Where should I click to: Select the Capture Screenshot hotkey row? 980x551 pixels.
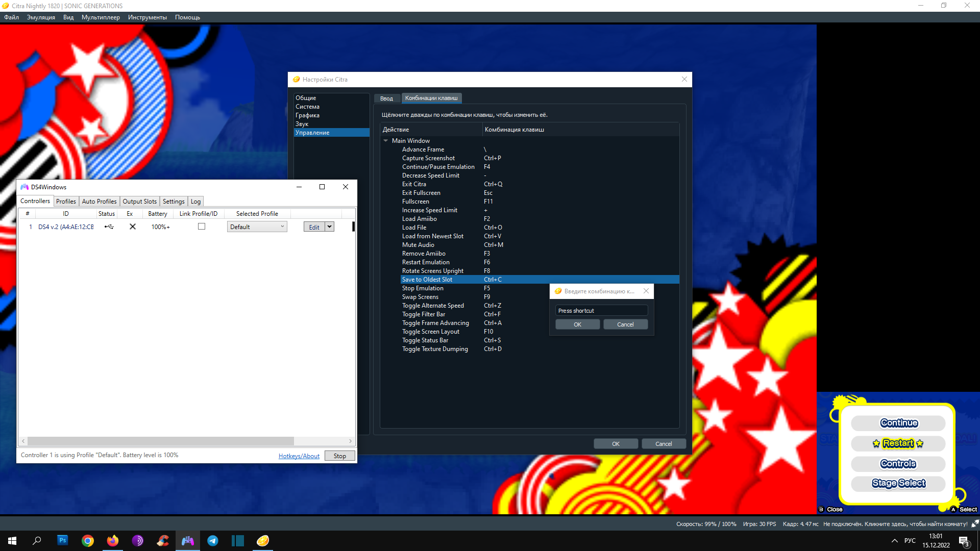click(x=540, y=158)
